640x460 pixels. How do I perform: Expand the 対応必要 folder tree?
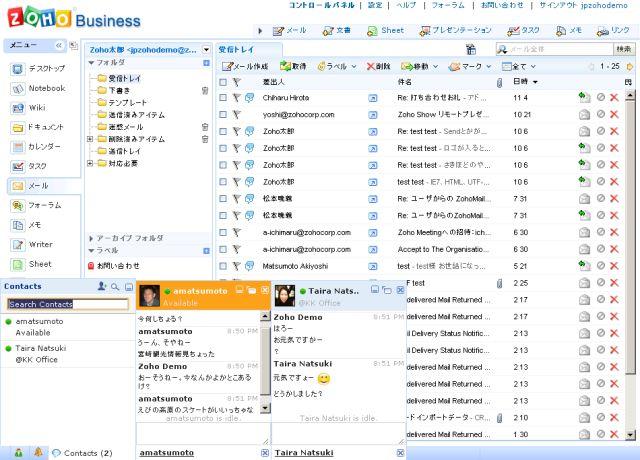tap(90, 163)
